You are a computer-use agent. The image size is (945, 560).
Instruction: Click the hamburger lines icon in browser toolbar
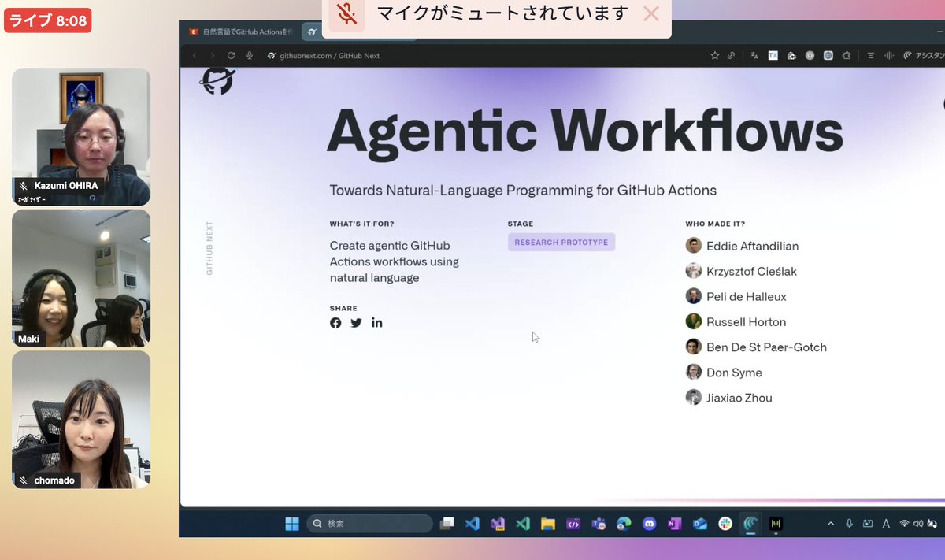tap(870, 56)
